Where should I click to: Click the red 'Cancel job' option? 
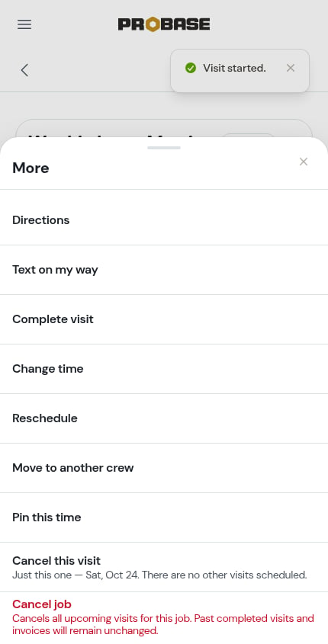164,618
